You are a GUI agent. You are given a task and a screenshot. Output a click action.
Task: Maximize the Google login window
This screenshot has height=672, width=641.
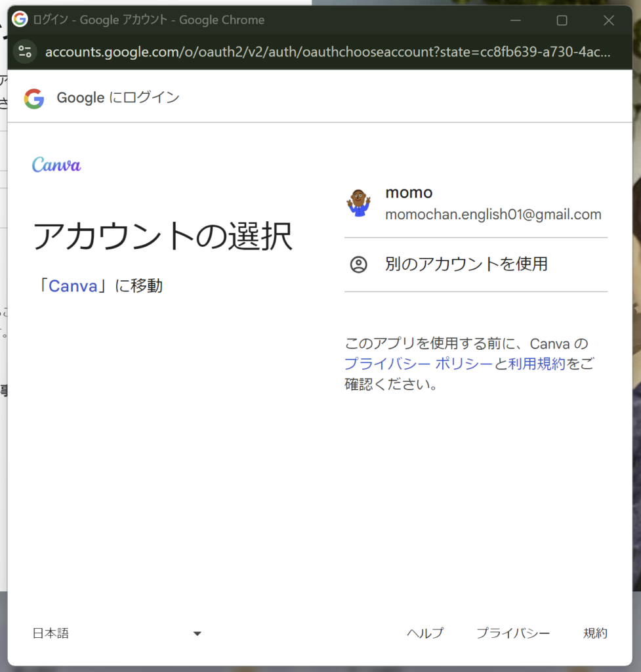(x=562, y=20)
